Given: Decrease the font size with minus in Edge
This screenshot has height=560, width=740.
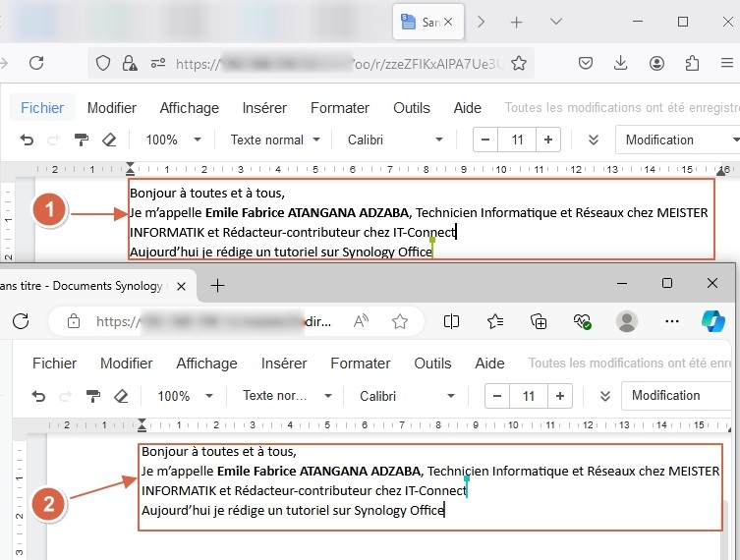Looking at the screenshot, I should [498, 396].
